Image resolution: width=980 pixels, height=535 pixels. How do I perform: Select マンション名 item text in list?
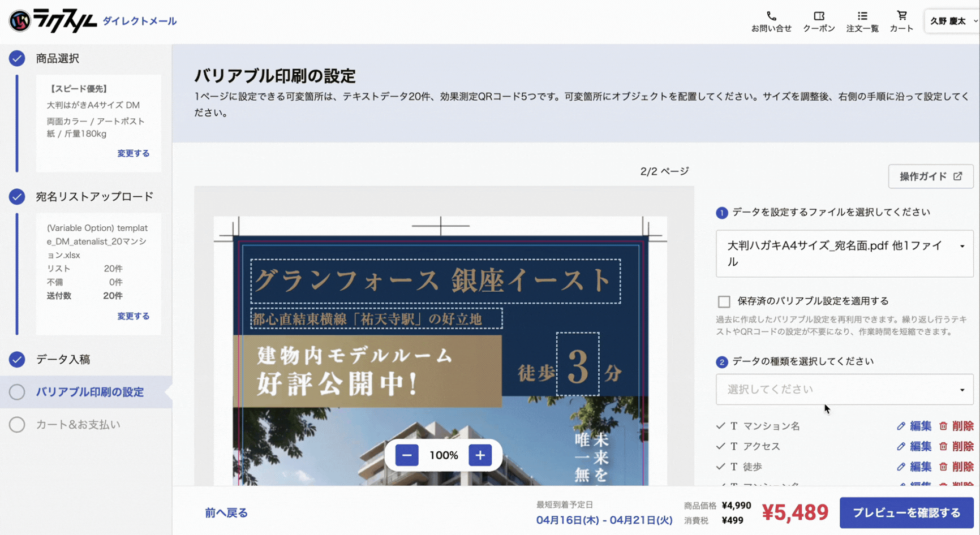[x=771, y=426]
